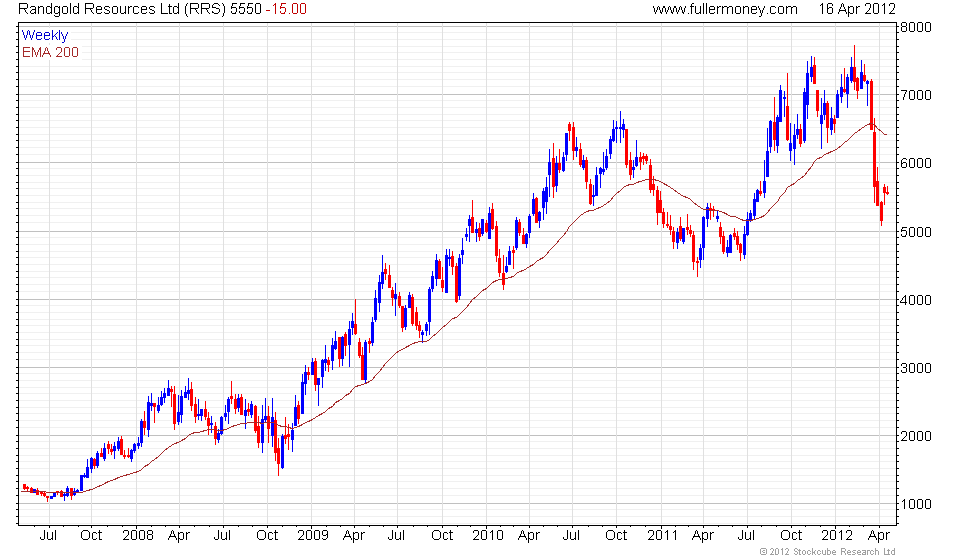Click the EMA 200 legend label

50,52
